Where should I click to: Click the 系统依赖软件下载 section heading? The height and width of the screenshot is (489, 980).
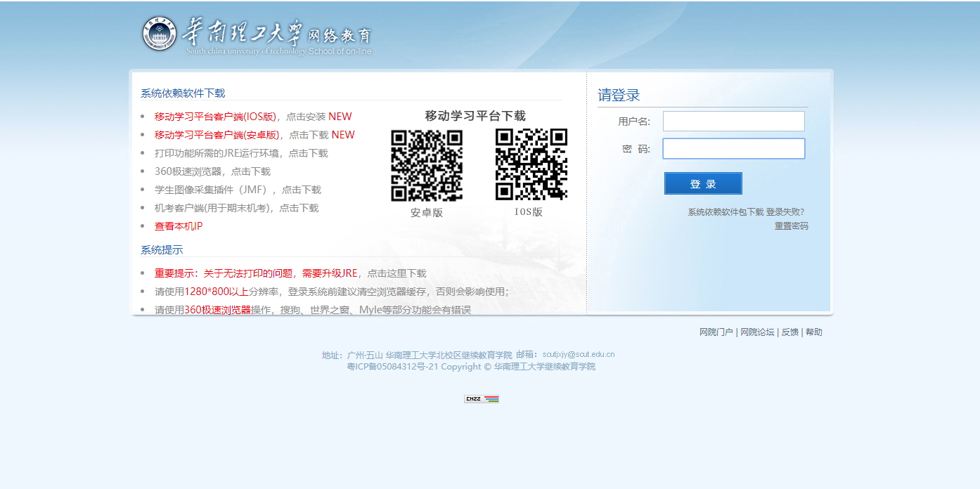click(x=183, y=93)
